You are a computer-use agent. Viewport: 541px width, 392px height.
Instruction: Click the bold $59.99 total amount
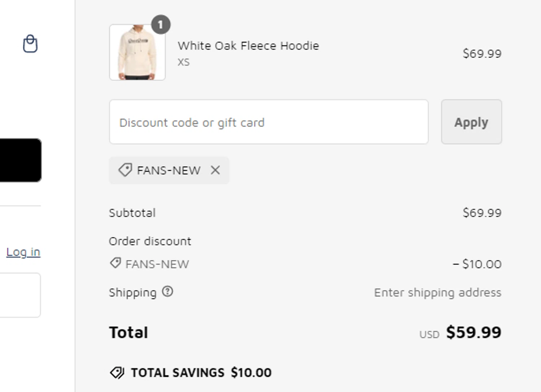tap(474, 332)
